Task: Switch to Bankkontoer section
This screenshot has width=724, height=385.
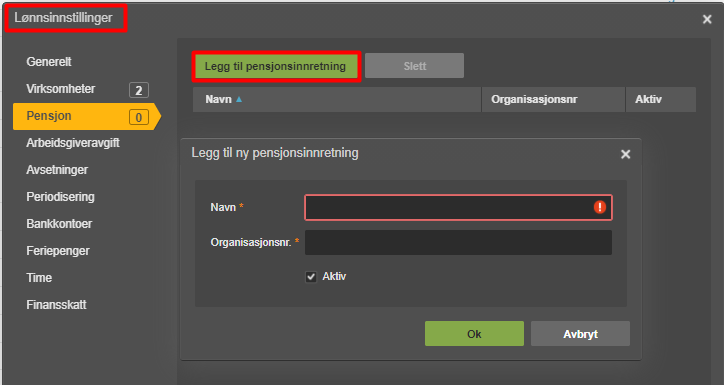Action: tap(59, 224)
